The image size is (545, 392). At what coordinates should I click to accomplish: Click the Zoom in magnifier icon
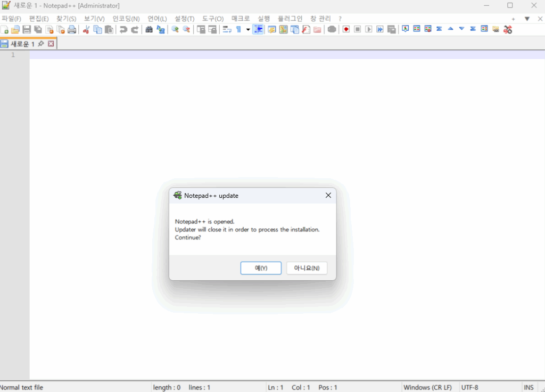[x=175, y=29]
